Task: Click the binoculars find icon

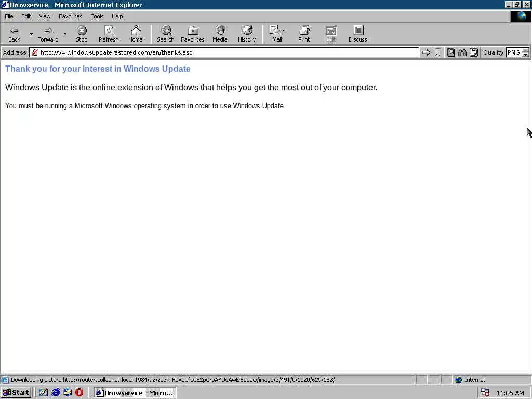Action: click(462, 52)
